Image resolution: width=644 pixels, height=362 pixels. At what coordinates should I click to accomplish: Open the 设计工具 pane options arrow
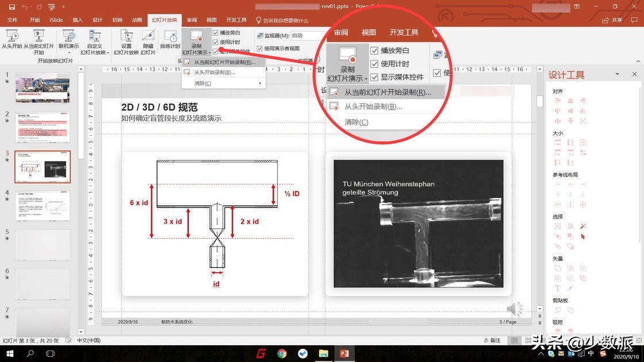617,74
